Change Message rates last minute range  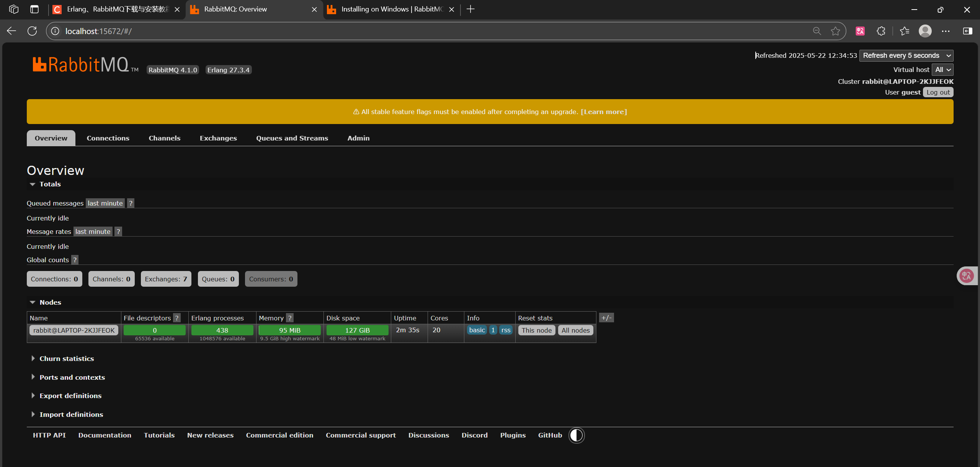pyautogui.click(x=93, y=232)
